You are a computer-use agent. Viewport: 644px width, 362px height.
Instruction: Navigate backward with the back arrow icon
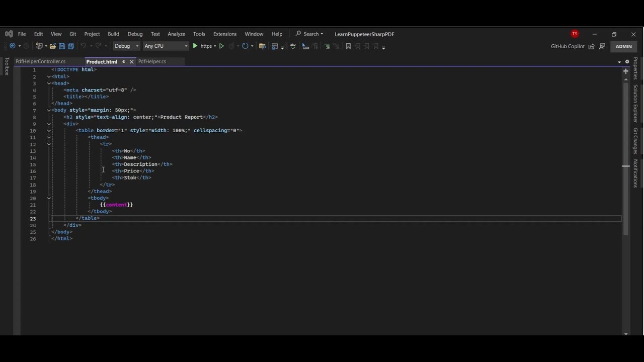coord(13,46)
